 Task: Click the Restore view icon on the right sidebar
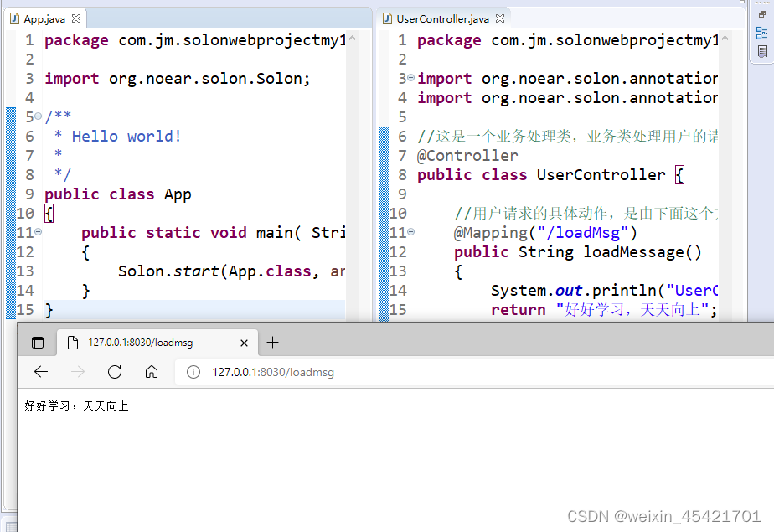pos(762,15)
